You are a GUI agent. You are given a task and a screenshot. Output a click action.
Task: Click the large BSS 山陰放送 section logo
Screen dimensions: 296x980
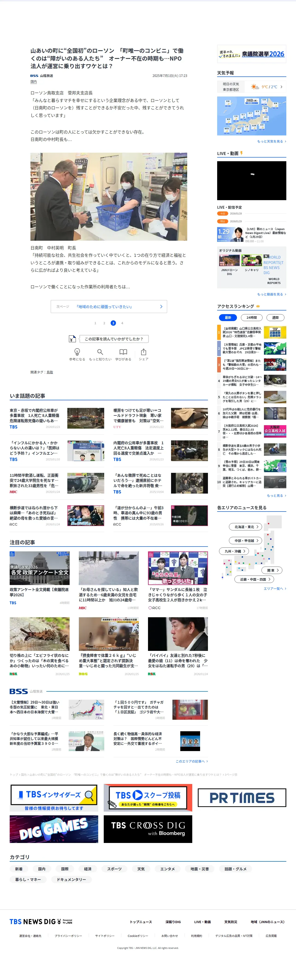pyautogui.click(x=19, y=691)
